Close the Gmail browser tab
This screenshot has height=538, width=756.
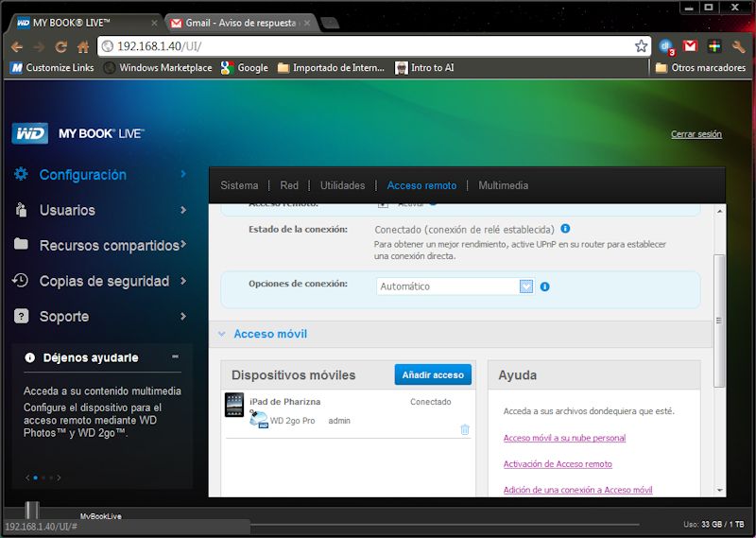[x=306, y=23]
